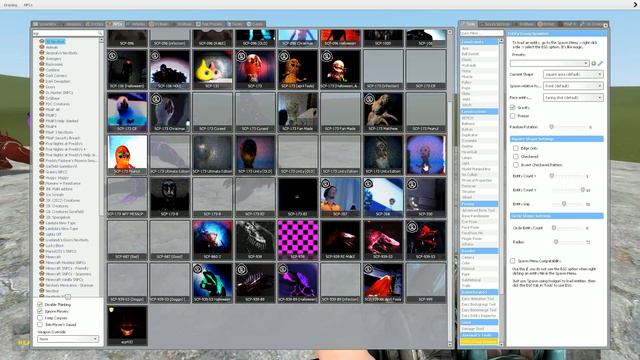This screenshot has width=640, height=360.
Task: Open the Face entity dropdown
Action: (x=573, y=98)
